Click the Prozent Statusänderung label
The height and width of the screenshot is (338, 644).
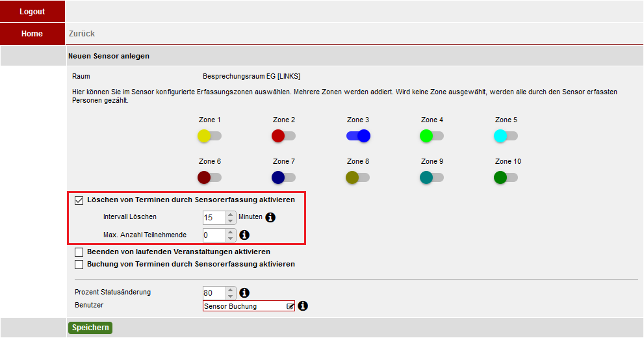pyautogui.click(x=112, y=292)
